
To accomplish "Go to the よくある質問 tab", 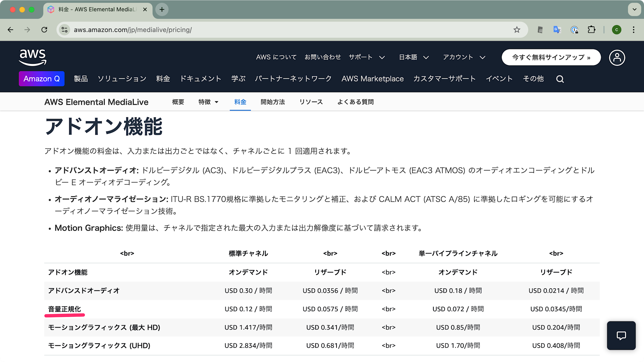I will pos(355,102).
